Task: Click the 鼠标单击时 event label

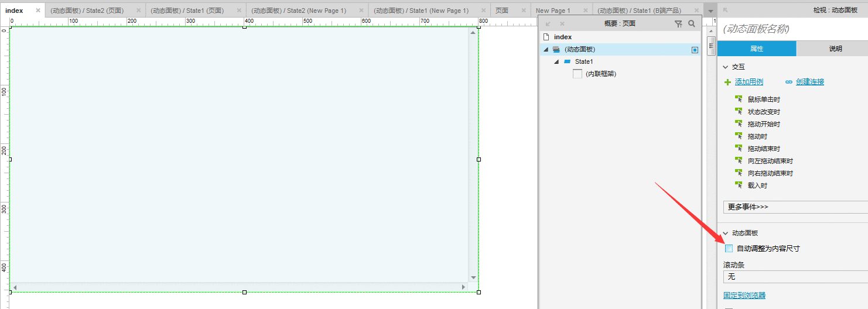Action: (764, 99)
